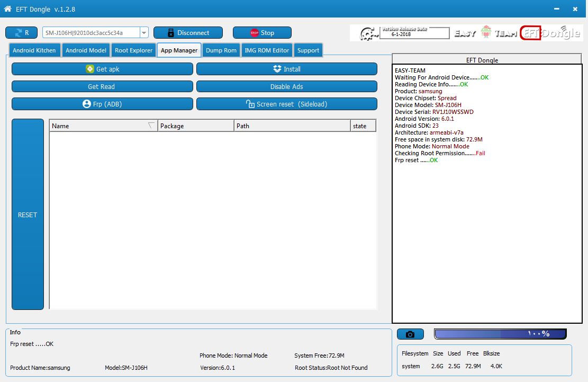Screen dimensions: 588x382
Task: Open the Dump Rom tab
Action: (221, 50)
